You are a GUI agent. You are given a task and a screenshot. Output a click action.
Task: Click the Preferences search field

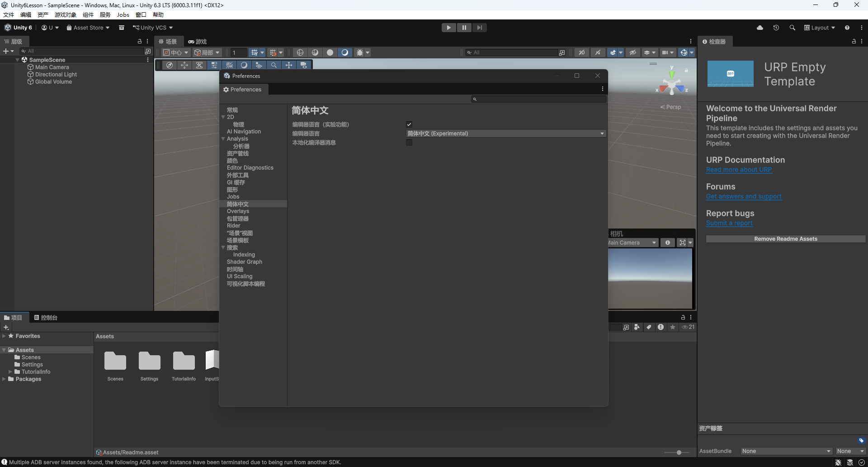click(538, 99)
